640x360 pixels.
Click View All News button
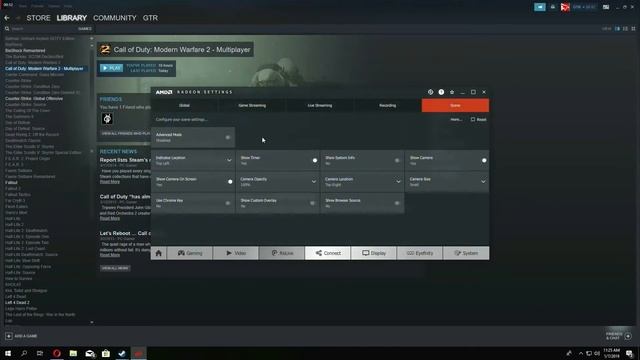click(x=115, y=268)
